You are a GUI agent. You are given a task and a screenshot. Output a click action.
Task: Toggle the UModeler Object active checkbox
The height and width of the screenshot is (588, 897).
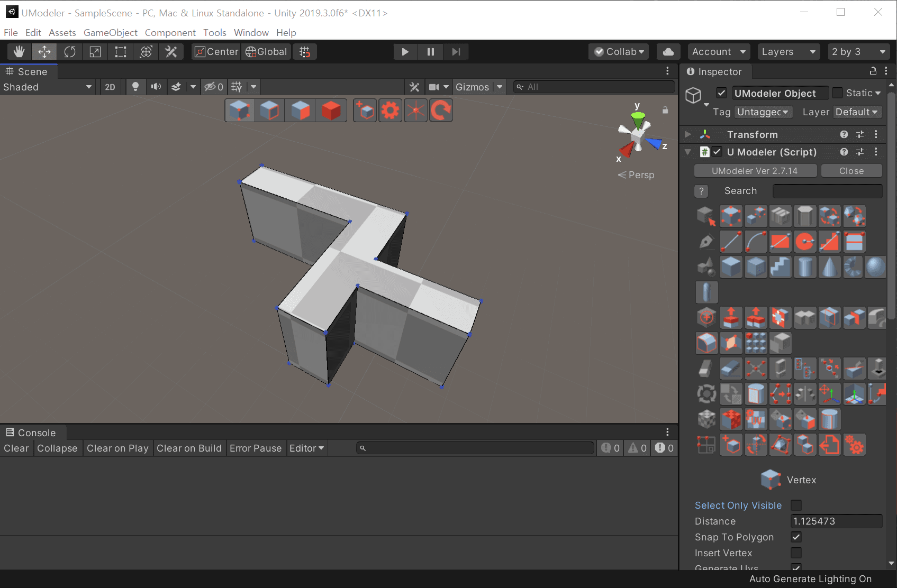point(721,93)
